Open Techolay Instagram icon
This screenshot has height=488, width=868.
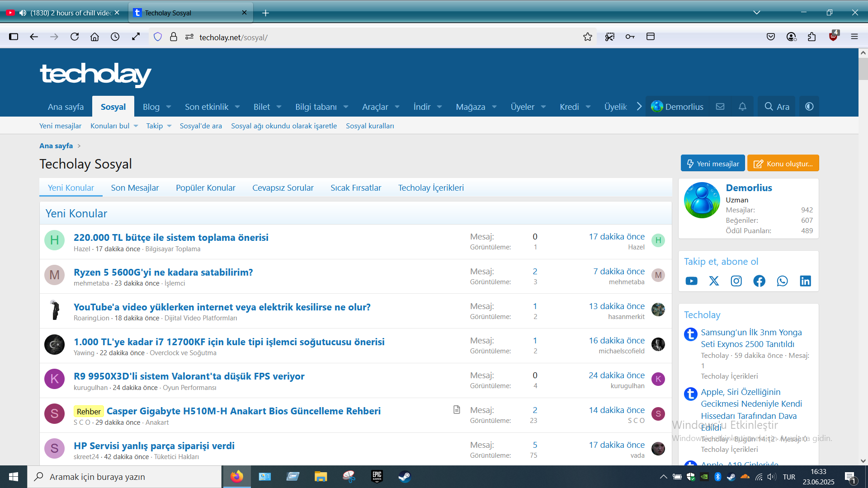point(736,281)
